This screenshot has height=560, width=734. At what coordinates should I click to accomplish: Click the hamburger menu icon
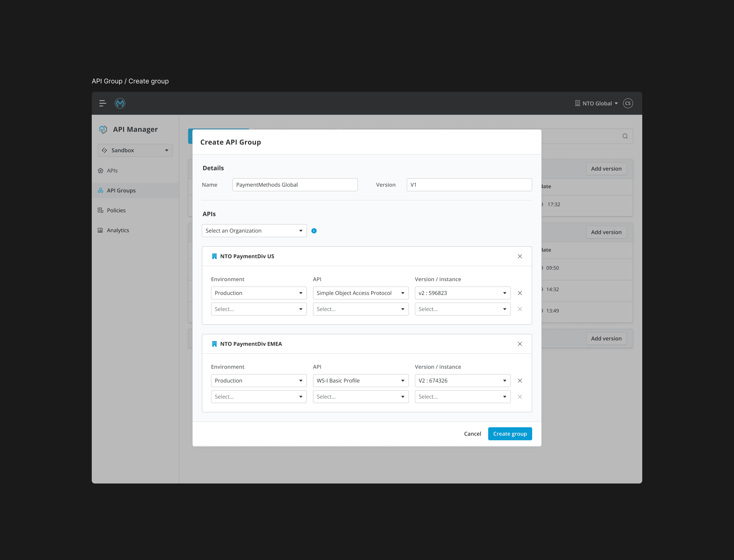point(103,103)
